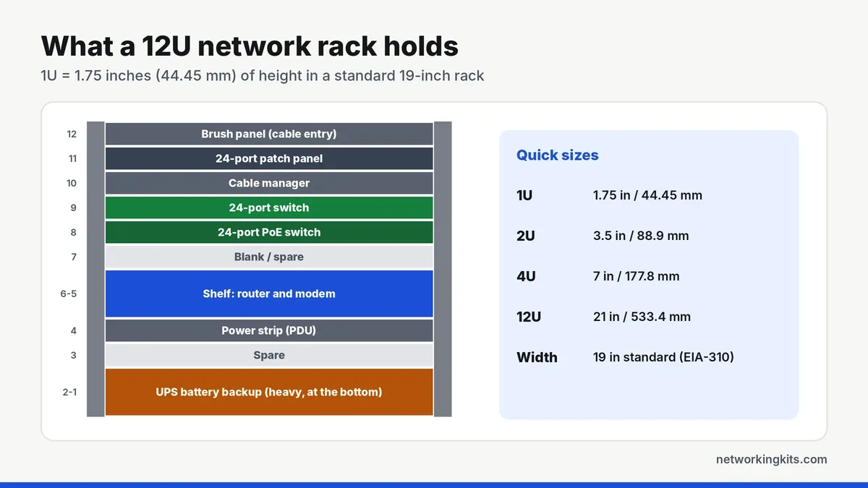Viewport: 868px width, 488px height.
Task: Click rack unit number '4'
Action: pos(74,330)
